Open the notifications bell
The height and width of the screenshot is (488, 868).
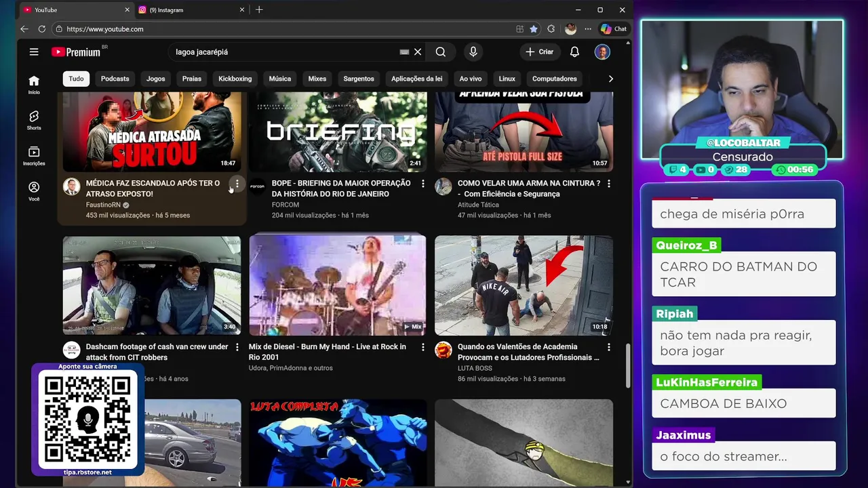[574, 52]
